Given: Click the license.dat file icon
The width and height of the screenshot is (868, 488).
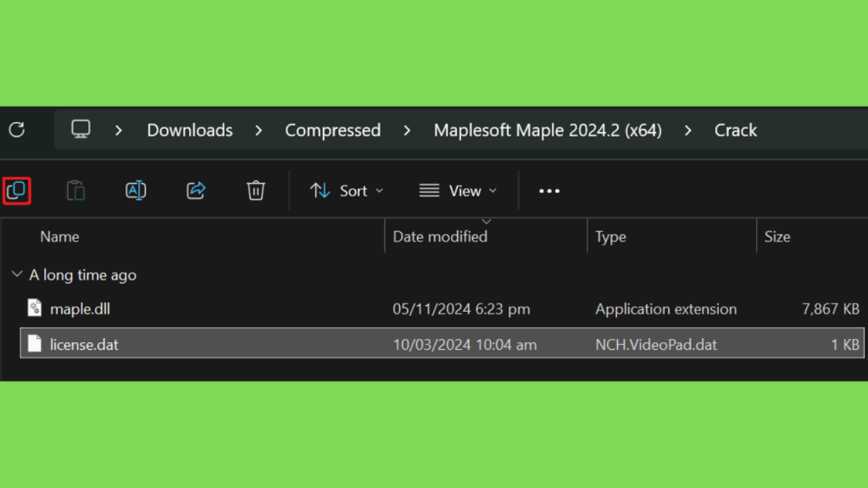Looking at the screenshot, I should 34,344.
